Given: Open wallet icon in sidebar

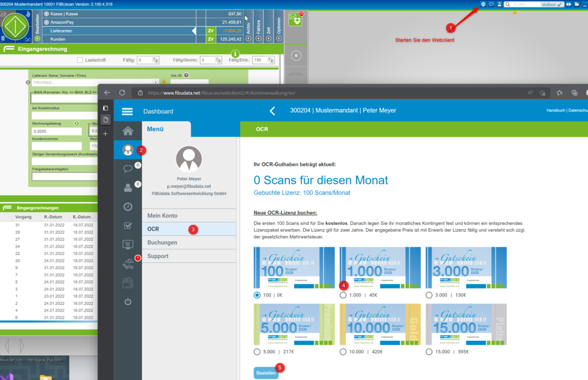Looking at the screenshot, I should pos(128,282).
